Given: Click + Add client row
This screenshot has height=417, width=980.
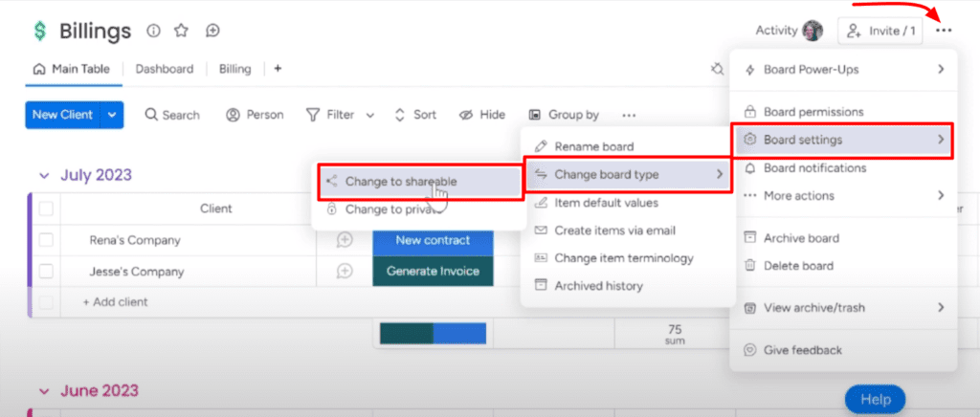Looking at the screenshot, I should click(116, 302).
